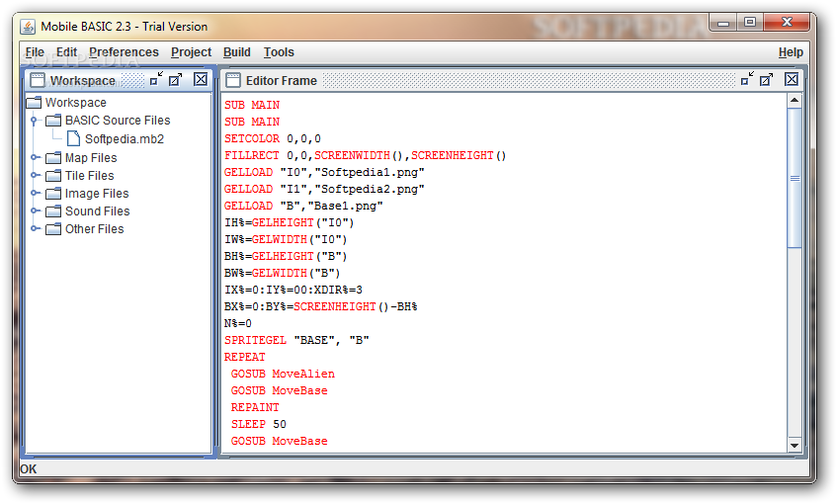Select the Workspace root tree label
The image size is (837, 504).
coord(75,102)
